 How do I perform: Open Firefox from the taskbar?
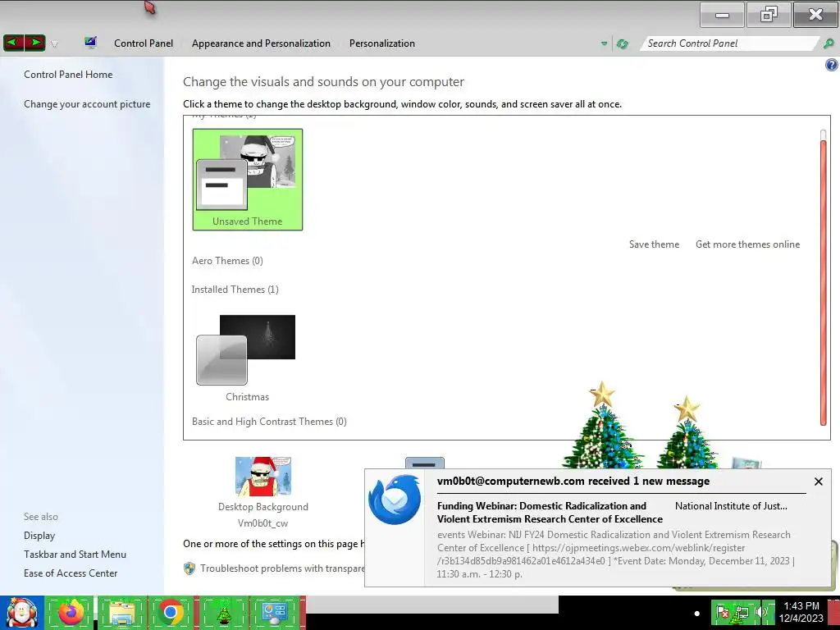(x=71, y=613)
